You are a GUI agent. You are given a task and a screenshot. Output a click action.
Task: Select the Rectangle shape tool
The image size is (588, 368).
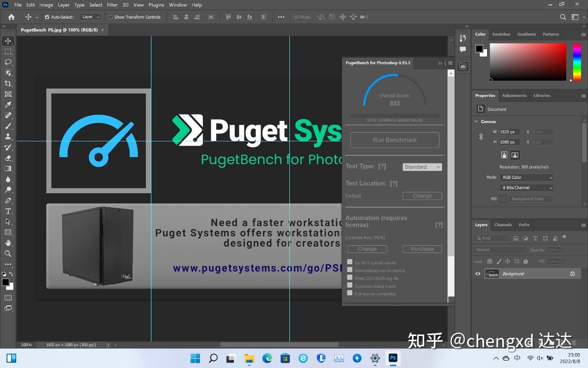(x=8, y=232)
